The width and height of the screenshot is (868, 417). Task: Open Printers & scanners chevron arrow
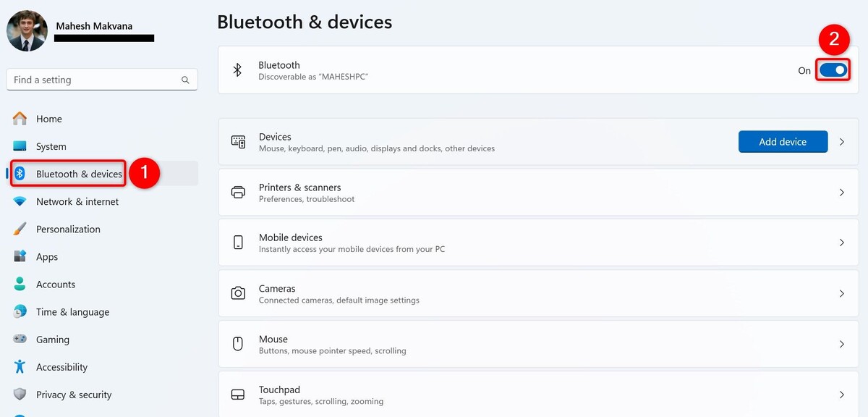coord(842,193)
